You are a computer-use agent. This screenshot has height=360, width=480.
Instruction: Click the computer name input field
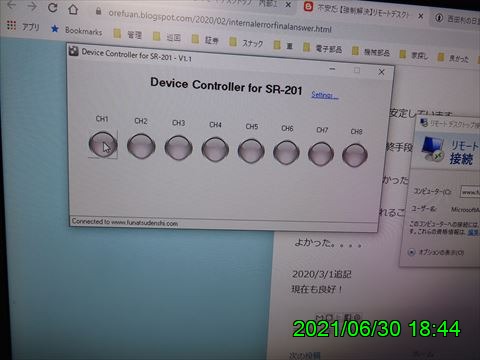coord(470,192)
